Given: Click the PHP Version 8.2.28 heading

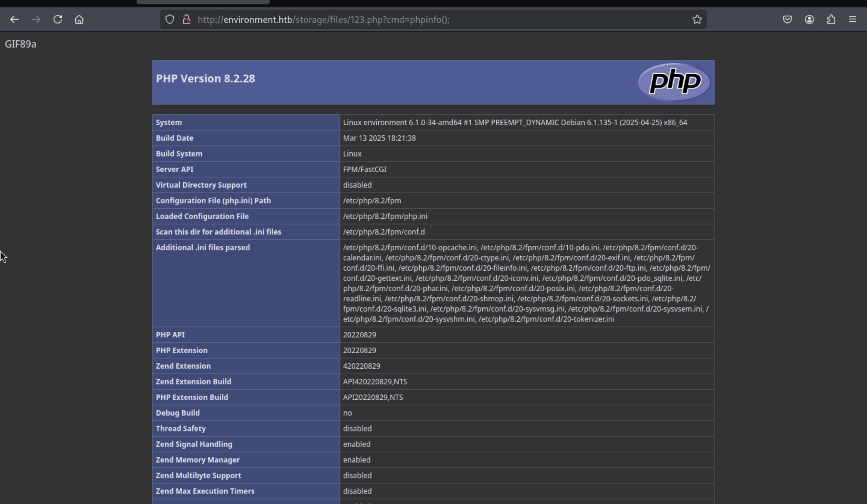Looking at the screenshot, I should point(205,79).
